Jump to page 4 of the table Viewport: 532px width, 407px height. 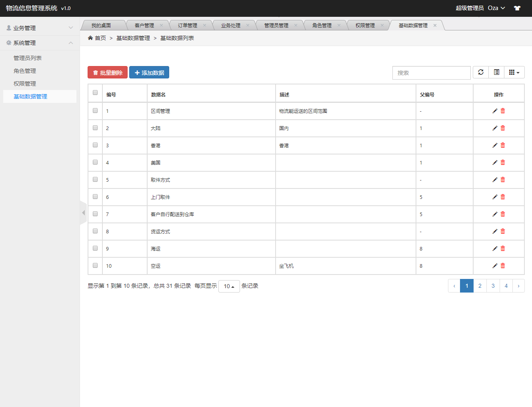[x=506, y=286]
